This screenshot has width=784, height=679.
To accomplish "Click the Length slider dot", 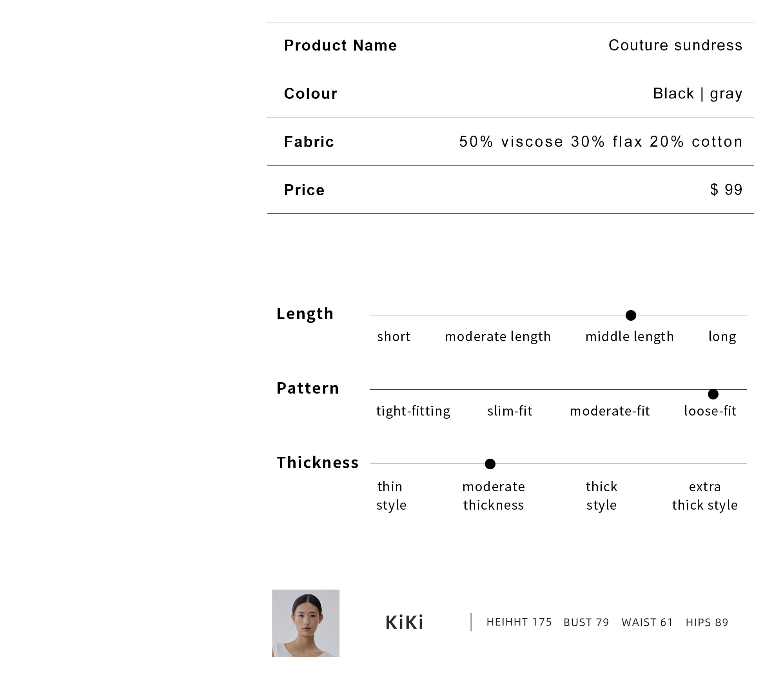I will coord(631,315).
